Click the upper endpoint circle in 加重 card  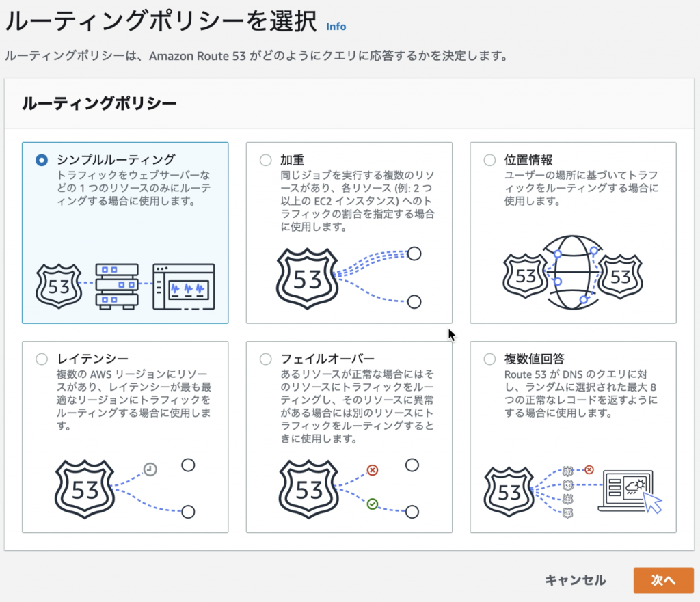414,254
